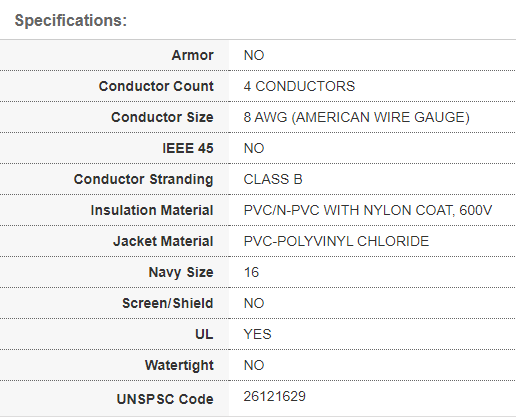Click the Specifications heading

pyautogui.click(x=71, y=21)
